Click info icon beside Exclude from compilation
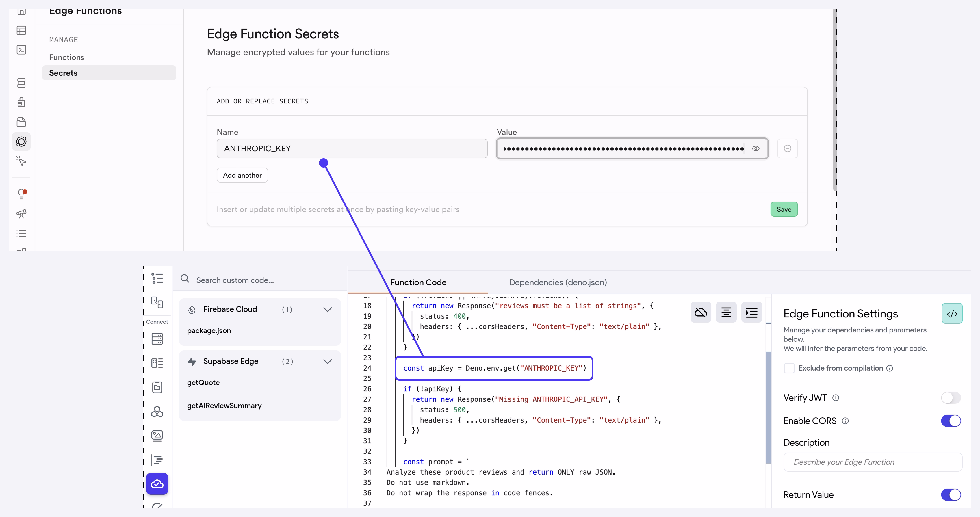The image size is (980, 517). pos(890,368)
